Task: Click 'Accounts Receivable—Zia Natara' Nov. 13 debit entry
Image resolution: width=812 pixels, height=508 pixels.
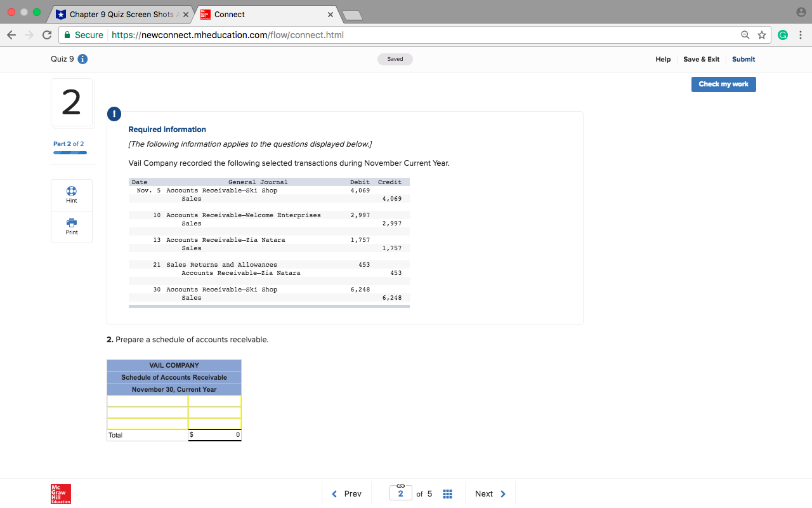Action: [x=225, y=240]
